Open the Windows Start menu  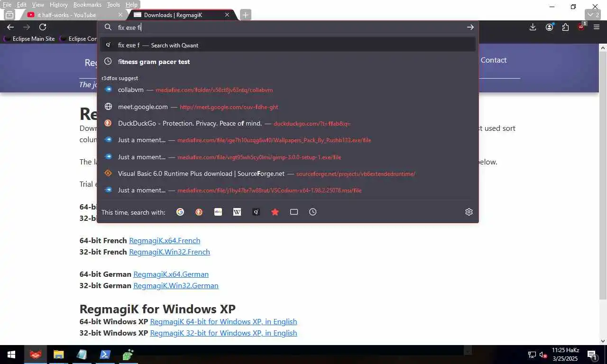coord(11,355)
